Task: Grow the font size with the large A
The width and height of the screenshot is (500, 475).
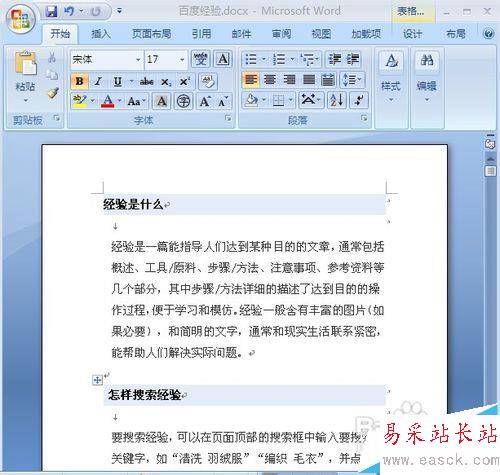Action: [x=205, y=101]
